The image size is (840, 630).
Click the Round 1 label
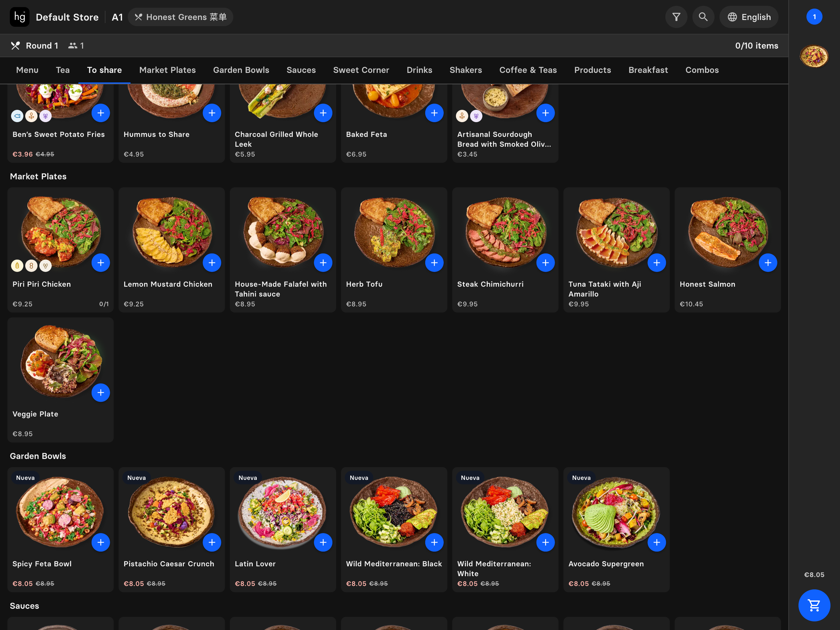click(x=42, y=46)
